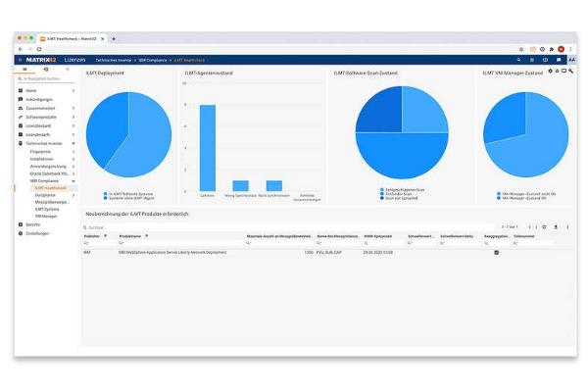
Task: Open dashboard settings gear icon
Action: point(550,71)
